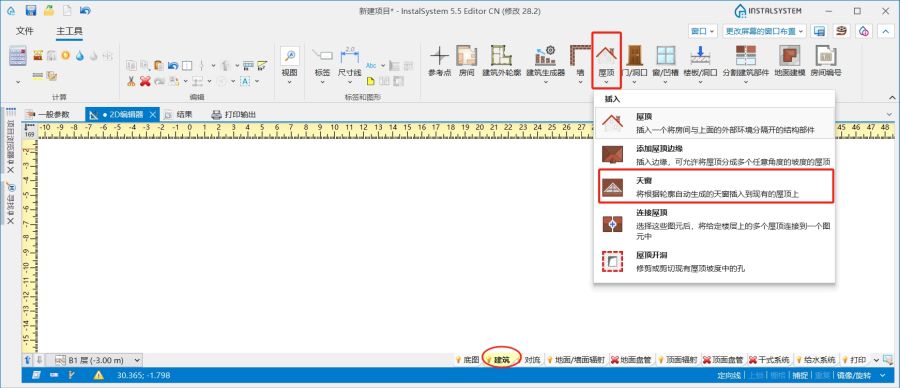900x388 pixels.
Task: Expand the 窗口 dropdown at top right
Action: point(703,31)
